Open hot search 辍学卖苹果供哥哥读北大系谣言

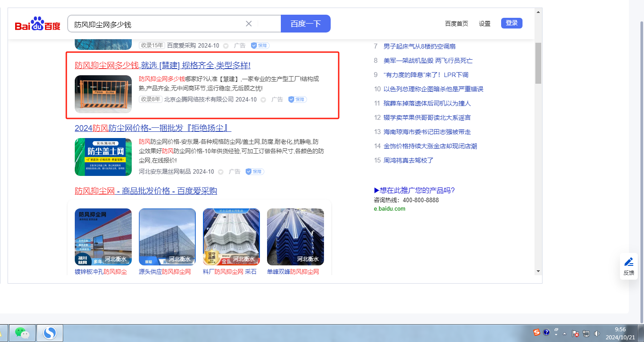coord(427,118)
